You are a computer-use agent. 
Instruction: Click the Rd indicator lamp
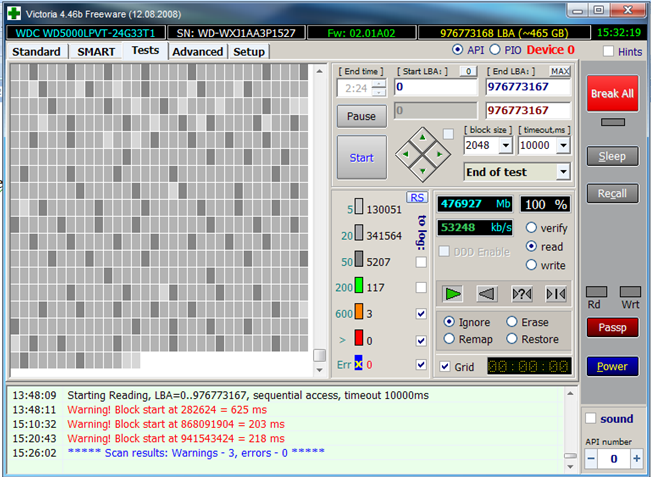596,291
